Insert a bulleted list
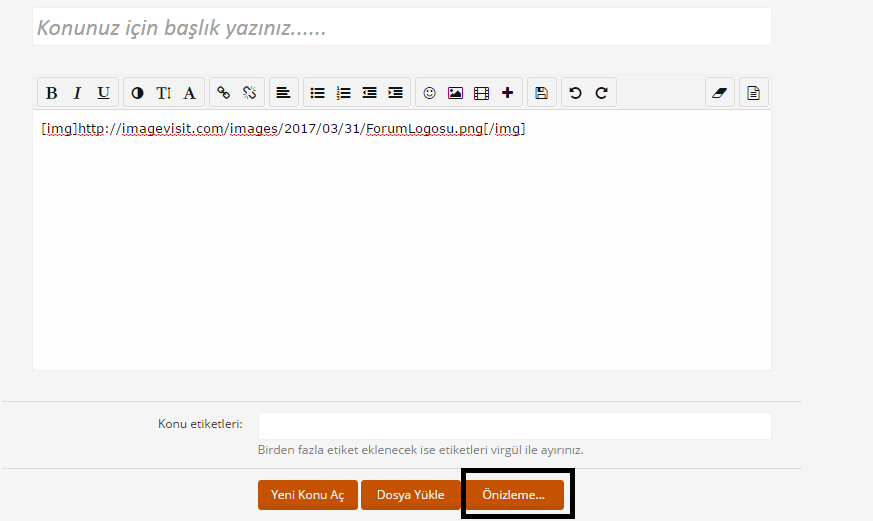The height and width of the screenshot is (521, 873). 317,93
